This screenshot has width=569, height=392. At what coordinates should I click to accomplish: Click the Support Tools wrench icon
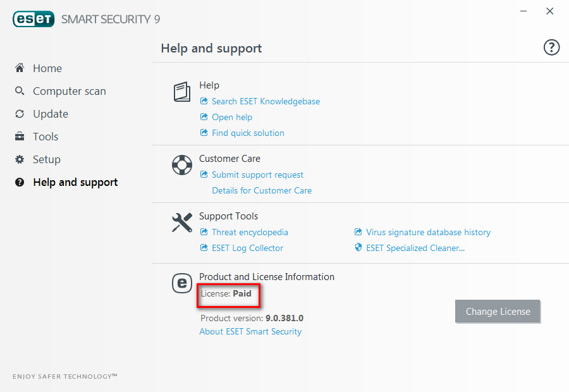click(x=182, y=223)
